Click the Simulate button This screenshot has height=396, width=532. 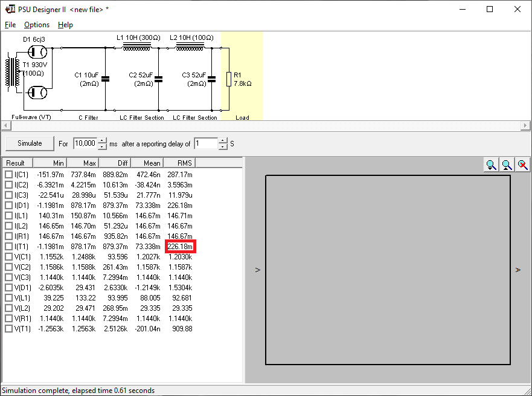pos(30,143)
